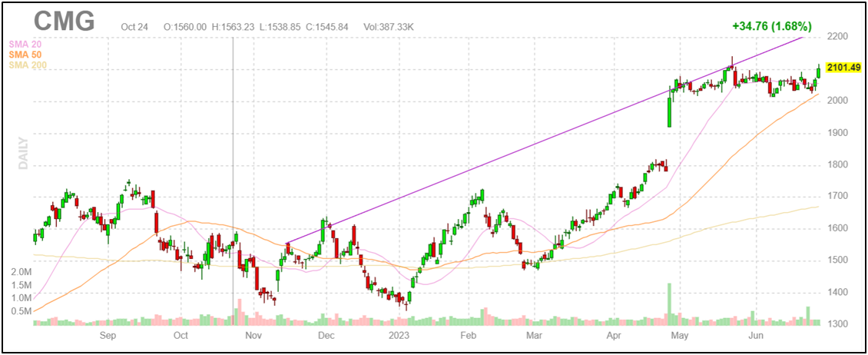
Task: Click the 1600 price axis label
Action: point(837,228)
